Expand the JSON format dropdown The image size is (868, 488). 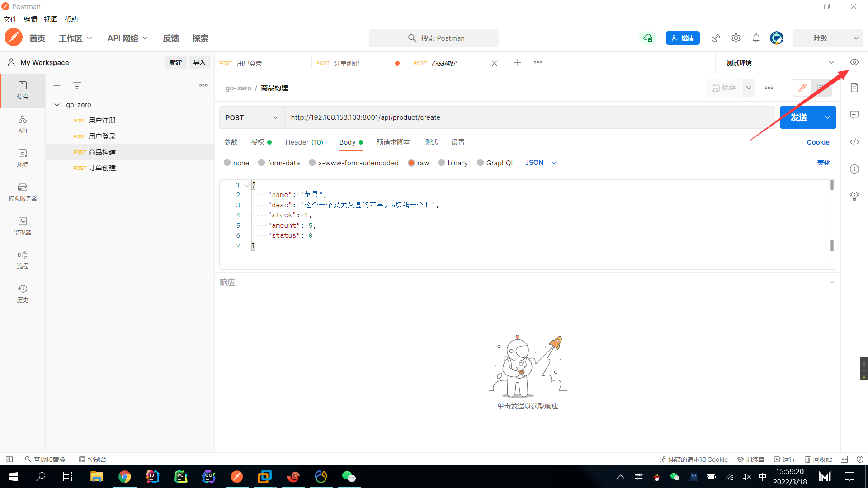click(541, 163)
